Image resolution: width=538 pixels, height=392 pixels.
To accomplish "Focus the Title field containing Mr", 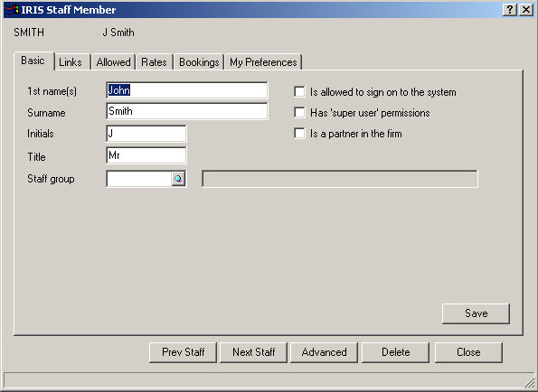I will point(146,155).
